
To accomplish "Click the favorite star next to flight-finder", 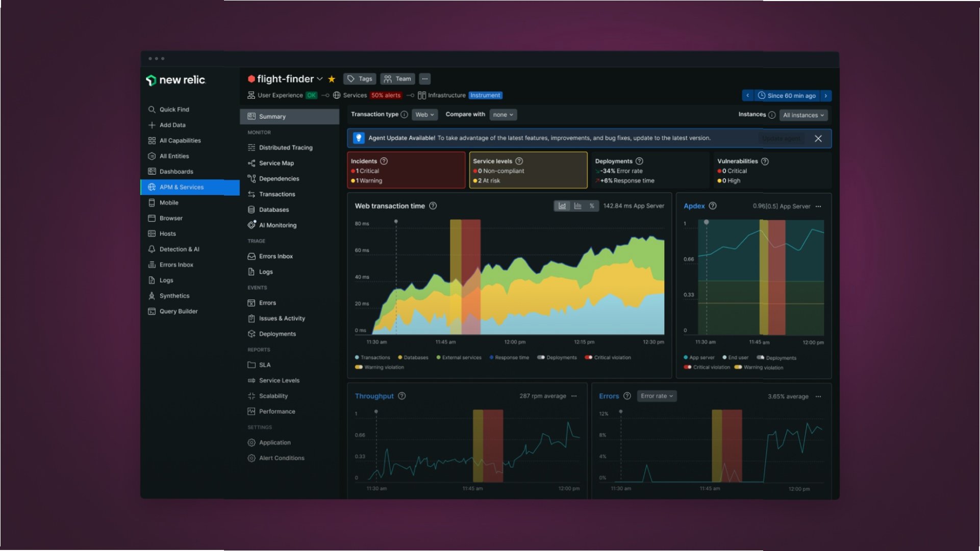I will pyautogui.click(x=332, y=79).
